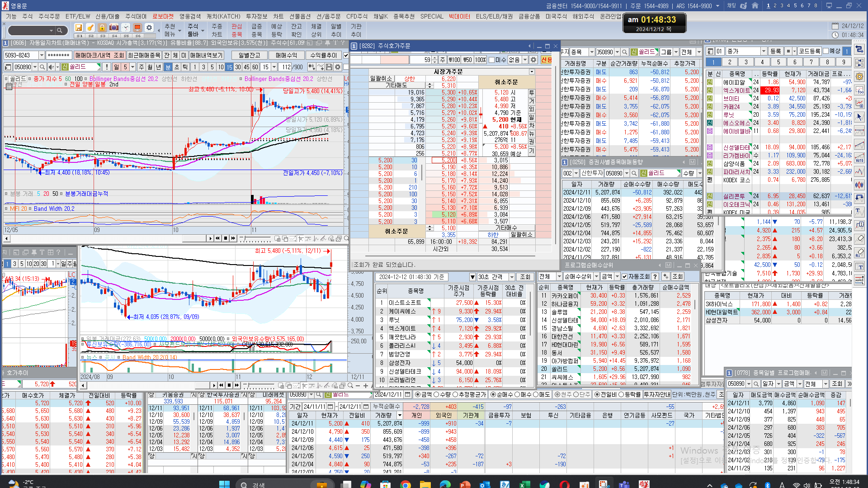868x488 pixels.
Task: Click the 일별잔고 button
Action: 249,55
